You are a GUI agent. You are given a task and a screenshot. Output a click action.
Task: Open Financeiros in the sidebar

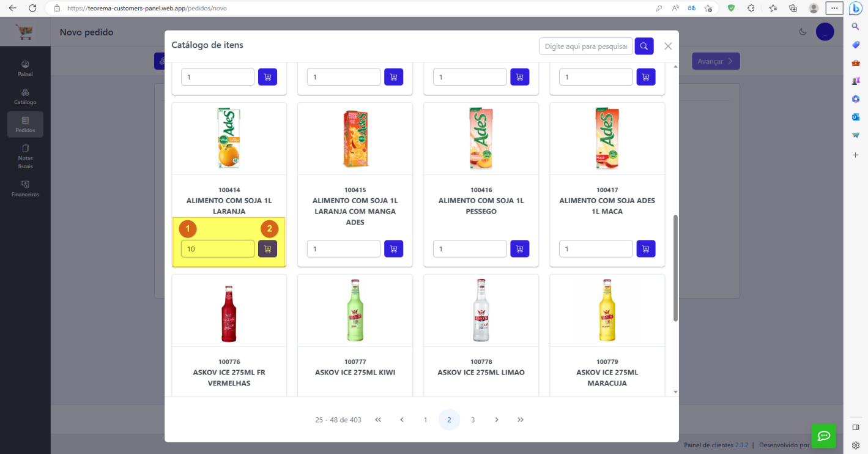point(25,188)
